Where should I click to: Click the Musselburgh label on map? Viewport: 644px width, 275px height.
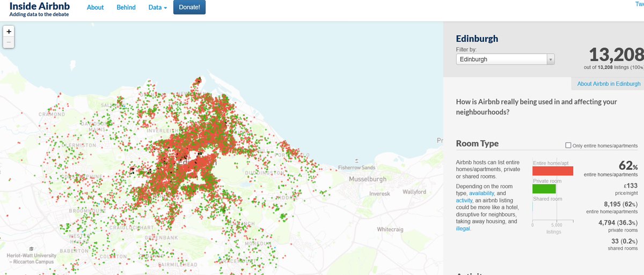(367, 179)
